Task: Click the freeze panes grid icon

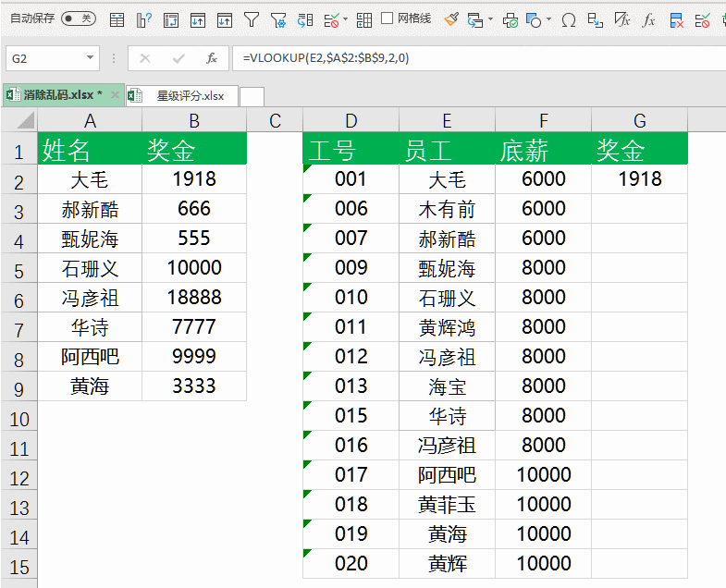Action: click(x=364, y=20)
